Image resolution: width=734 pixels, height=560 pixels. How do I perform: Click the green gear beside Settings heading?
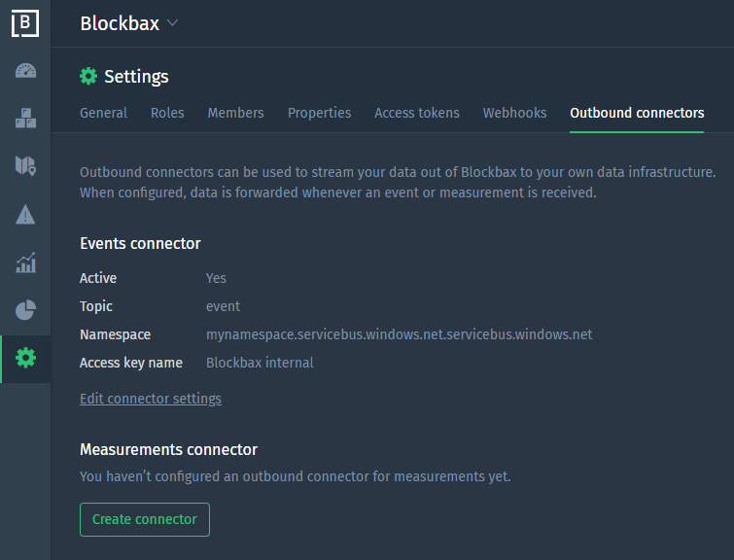coord(88,77)
